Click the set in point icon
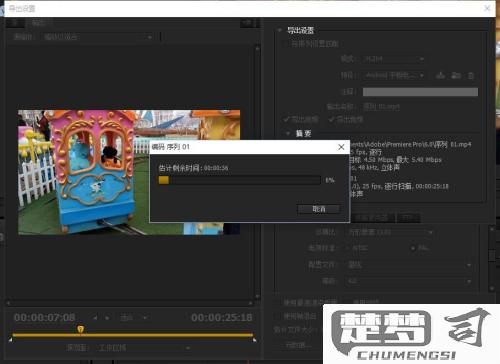Screen dimensions: 500x364 coord(95,318)
